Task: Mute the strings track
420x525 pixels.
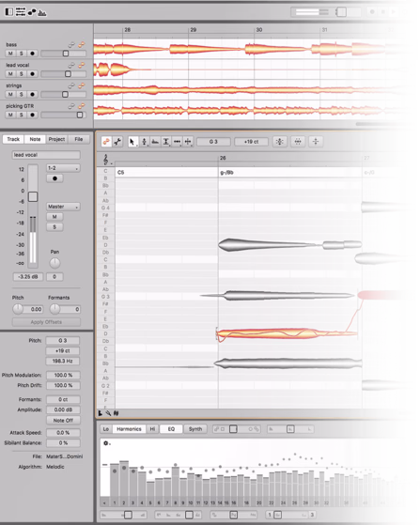Action: pyautogui.click(x=10, y=95)
